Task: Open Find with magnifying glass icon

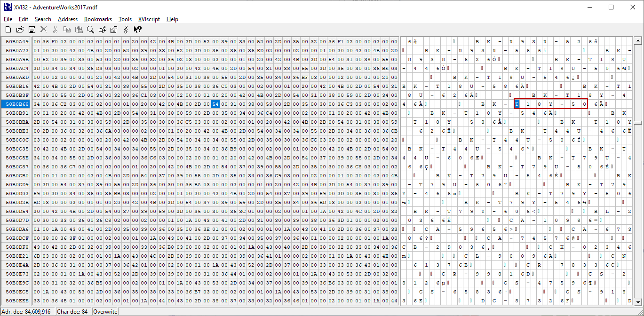Action: pyautogui.click(x=90, y=30)
